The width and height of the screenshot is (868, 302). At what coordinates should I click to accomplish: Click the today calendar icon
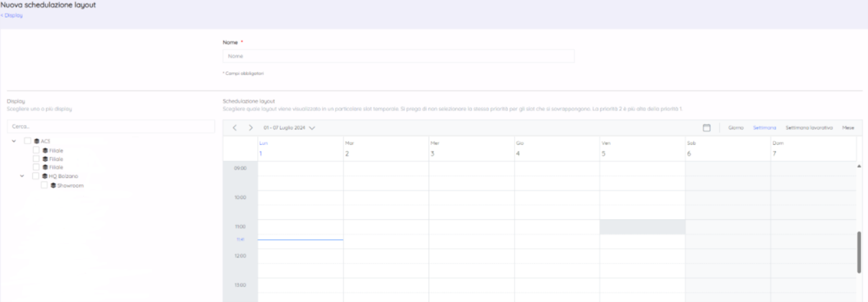pos(707,128)
